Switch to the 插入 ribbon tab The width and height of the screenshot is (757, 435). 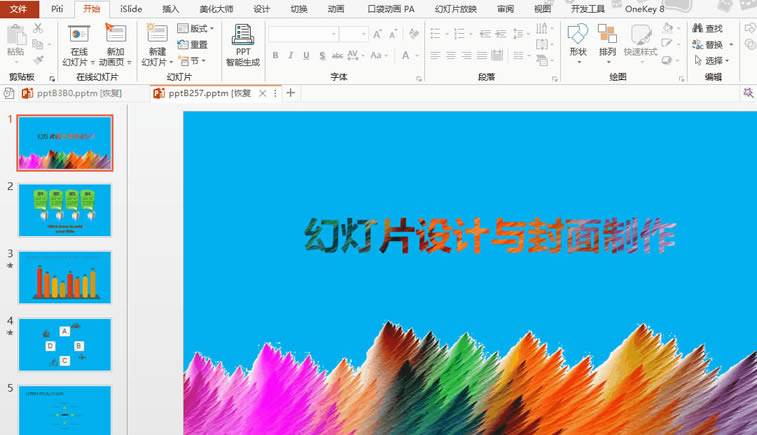(171, 9)
